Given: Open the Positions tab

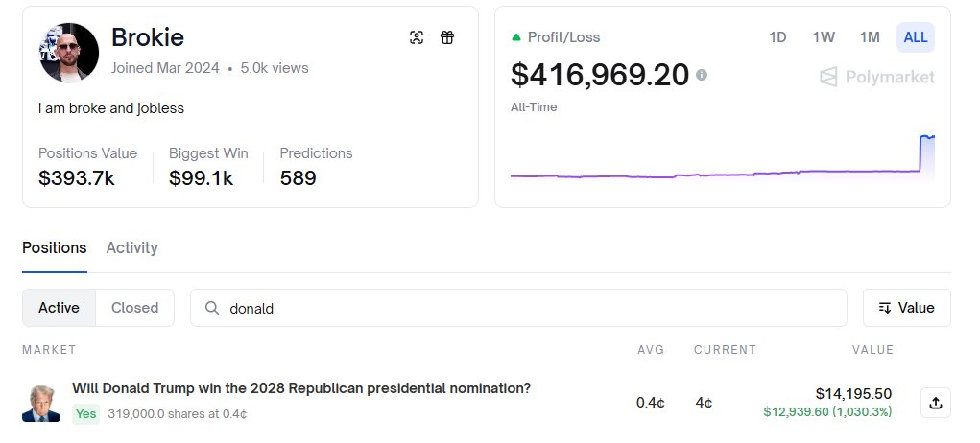Looking at the screenshot, I should coord(54,247).
